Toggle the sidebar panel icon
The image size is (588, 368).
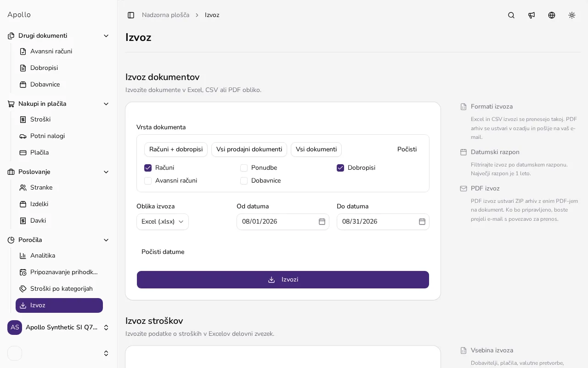click(x=131, y=15)
